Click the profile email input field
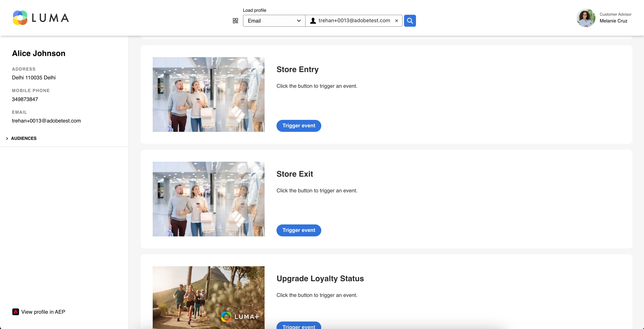 [x=354, y=21]
